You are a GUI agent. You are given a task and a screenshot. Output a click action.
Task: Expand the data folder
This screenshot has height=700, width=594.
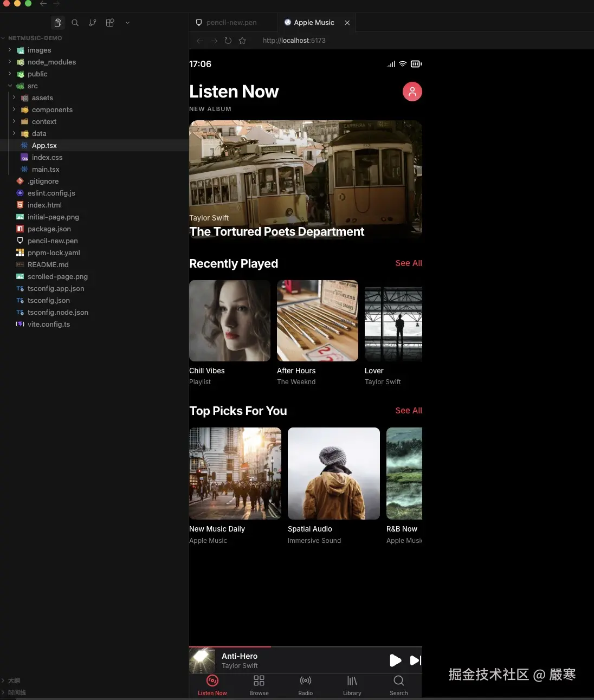click(94, 134)
